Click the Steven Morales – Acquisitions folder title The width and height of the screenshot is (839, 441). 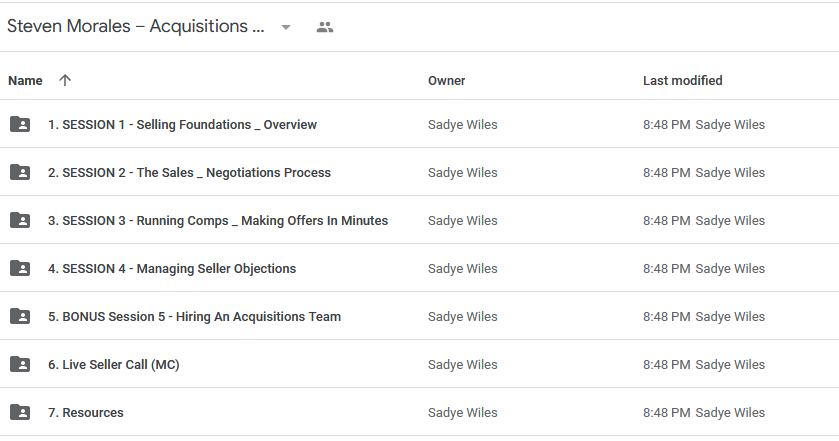tap(135, 26)
